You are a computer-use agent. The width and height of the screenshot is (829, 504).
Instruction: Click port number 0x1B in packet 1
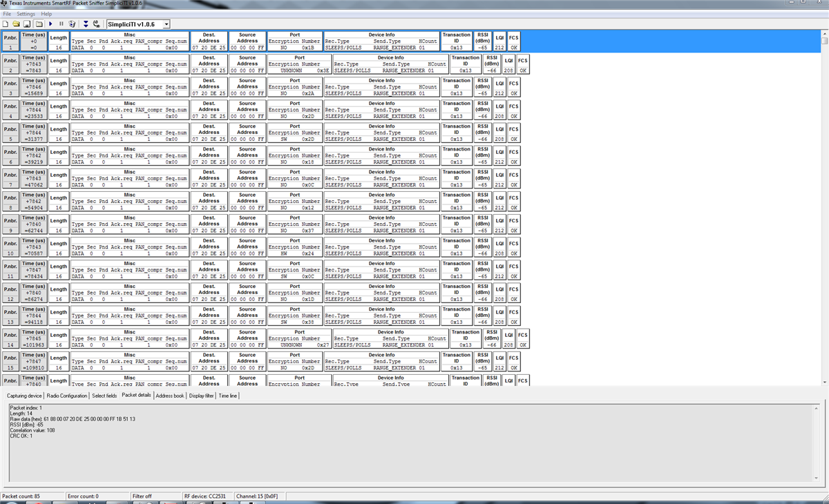point(308,48)
